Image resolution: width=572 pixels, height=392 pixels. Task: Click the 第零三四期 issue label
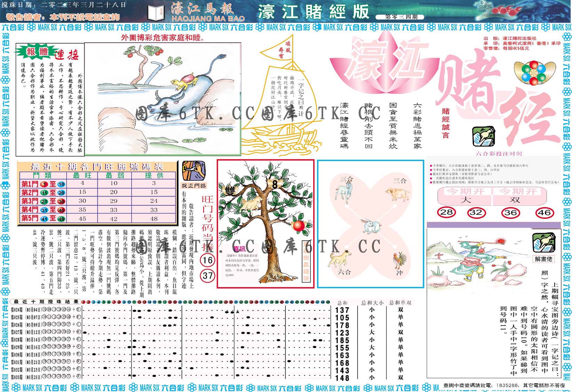pos(400,17)
